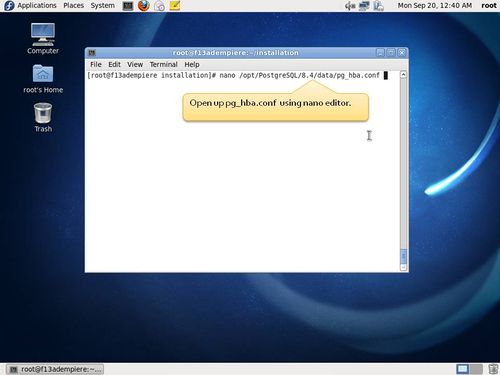Open the terminal Help menu
Viewport: 500px width, 375px height.
[192, 65]
